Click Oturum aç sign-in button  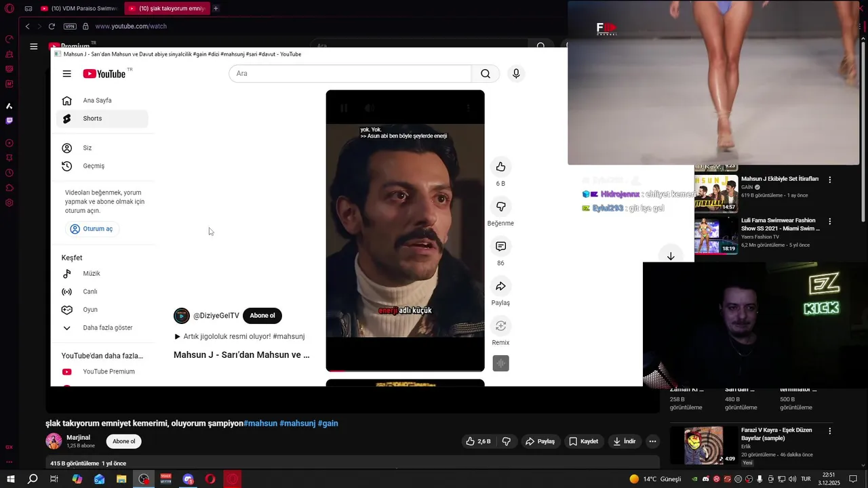click(92, 229)
